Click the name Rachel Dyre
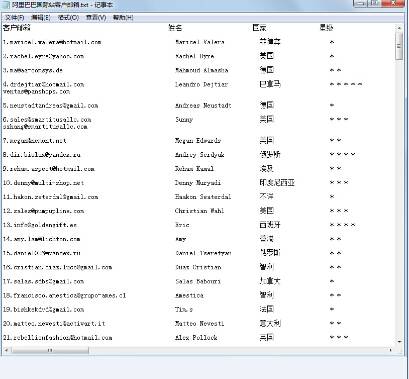This screenshot has width=409, height=379. point(195,56)
